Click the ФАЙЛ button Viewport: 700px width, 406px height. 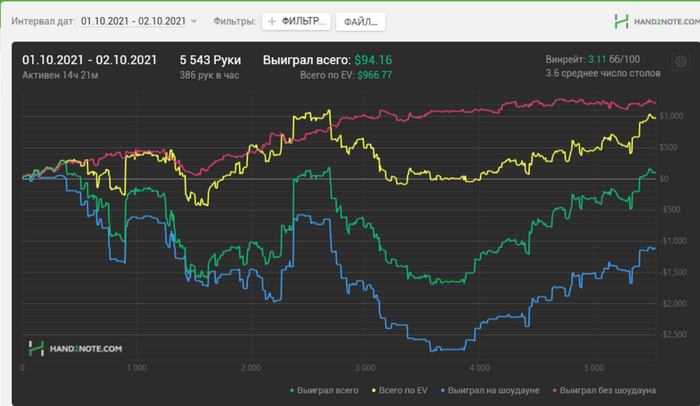[x=360, y=22]
